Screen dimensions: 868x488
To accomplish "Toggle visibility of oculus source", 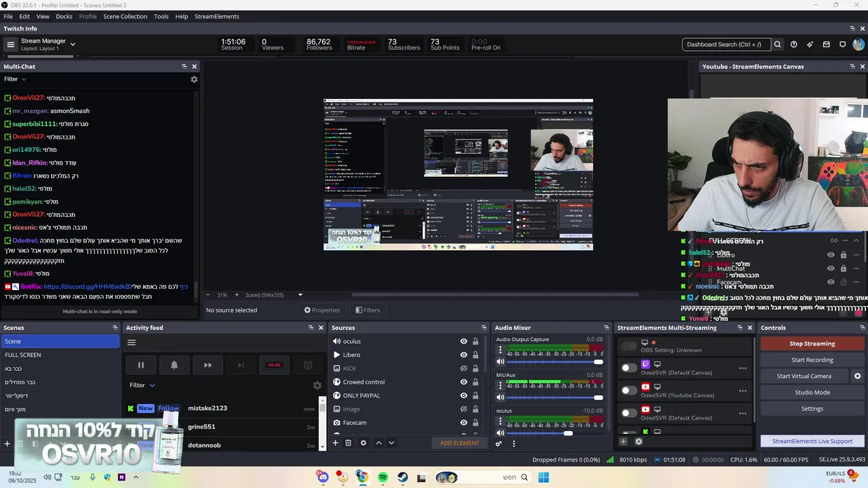I will pyautogui.click(x=464, y=342).
